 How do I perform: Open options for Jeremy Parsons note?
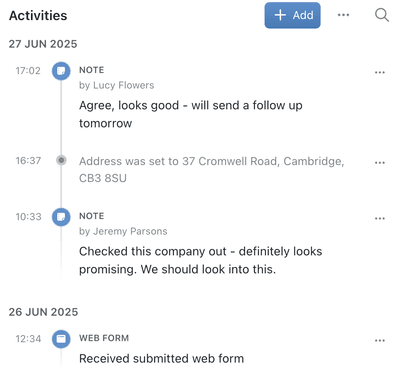380,218
